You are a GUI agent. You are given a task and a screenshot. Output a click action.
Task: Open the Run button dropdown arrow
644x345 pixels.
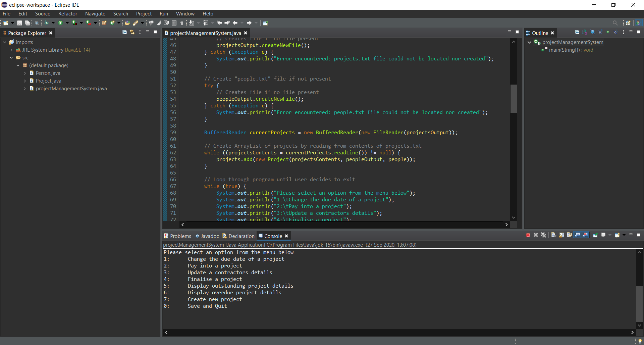coord(67,23)
